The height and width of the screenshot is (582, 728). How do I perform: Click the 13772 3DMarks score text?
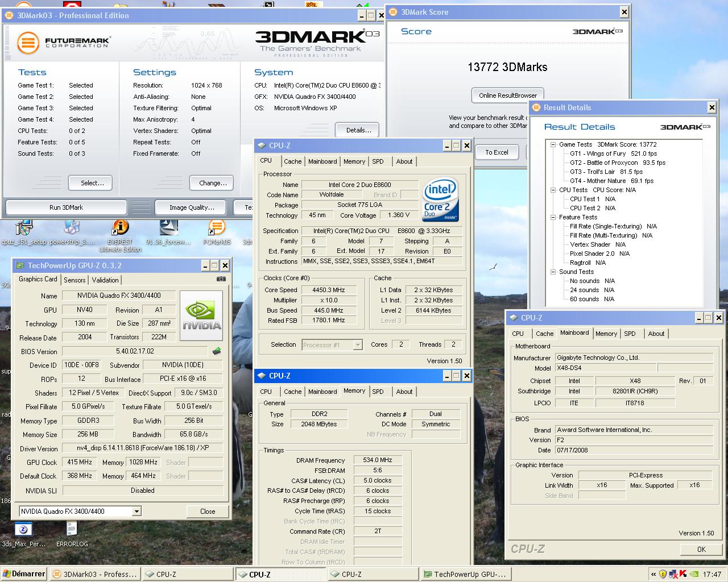(507, 67)
